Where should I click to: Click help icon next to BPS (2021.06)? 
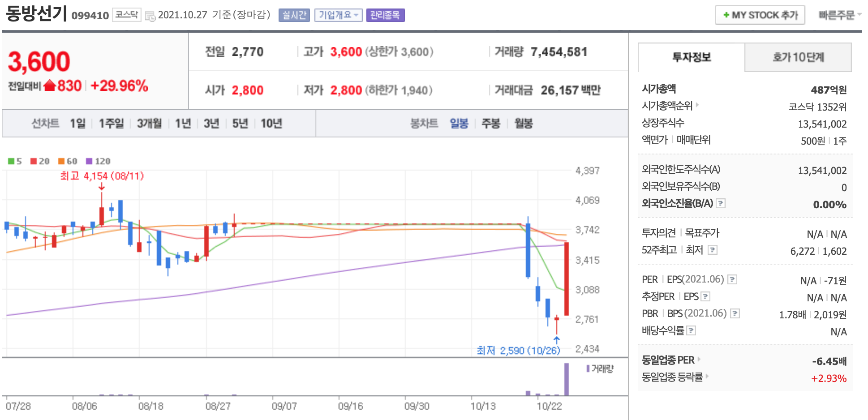pyautogui.click(x=735, y=313)
